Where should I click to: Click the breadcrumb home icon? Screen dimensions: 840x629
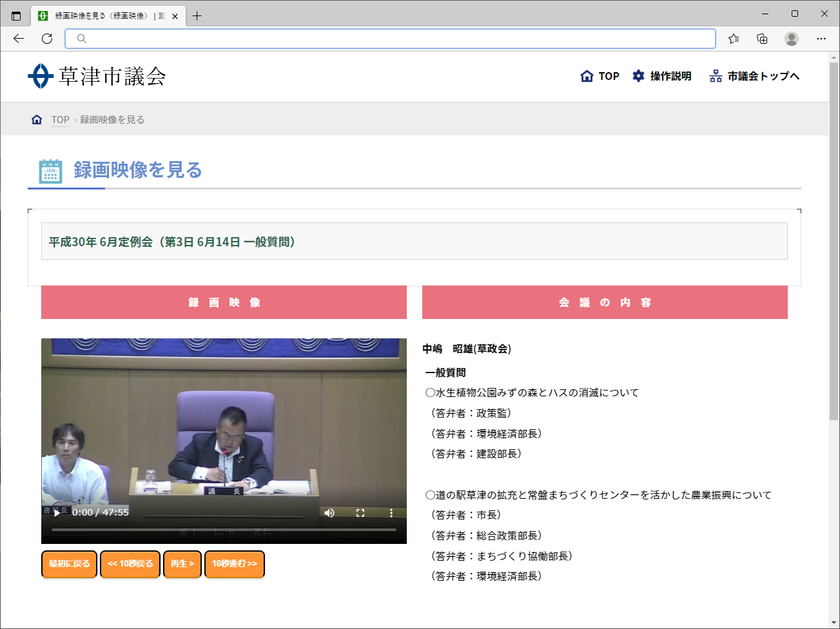point(37,120)
